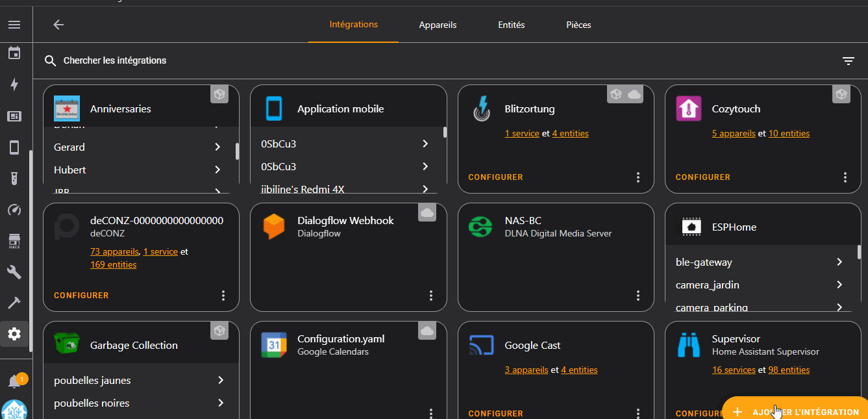Open the user profile avatar
The image size is (868, 419).
point(14,411)
